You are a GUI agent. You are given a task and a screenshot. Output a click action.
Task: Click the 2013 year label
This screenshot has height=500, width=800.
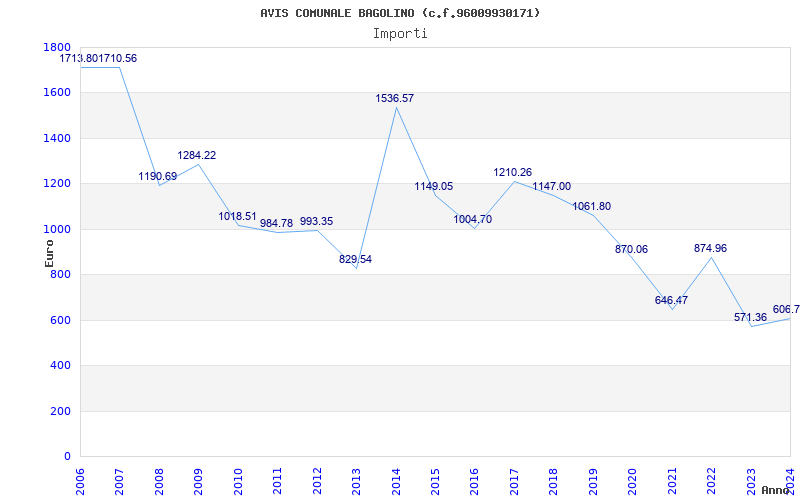[356, 481]
